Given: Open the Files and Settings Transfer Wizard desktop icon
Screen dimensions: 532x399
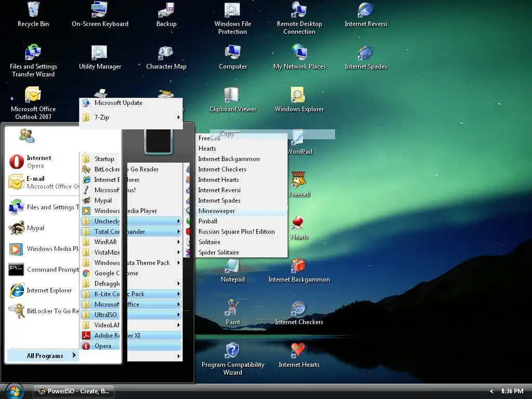Looking at the screenshot, I should point(33,60).
